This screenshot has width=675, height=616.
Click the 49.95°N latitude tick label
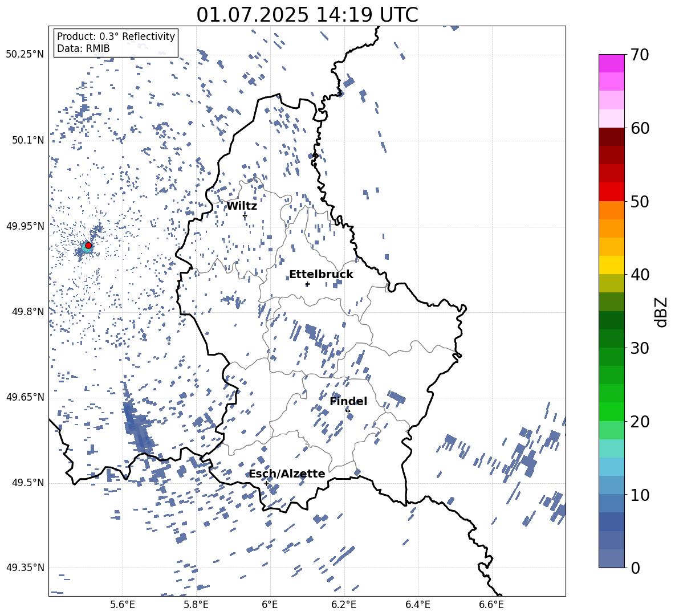pyautogui.click(x=25, y=226)
